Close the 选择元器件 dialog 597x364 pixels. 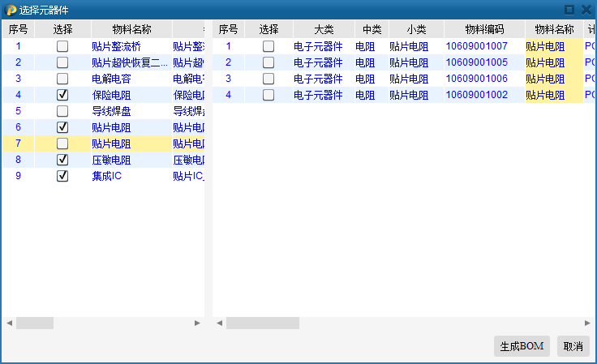(586, 10)
